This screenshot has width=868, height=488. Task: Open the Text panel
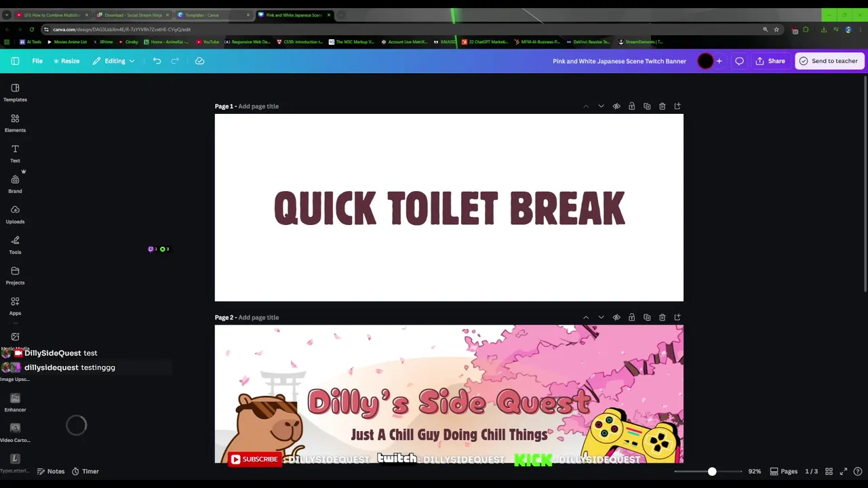(x=15, y=154)
